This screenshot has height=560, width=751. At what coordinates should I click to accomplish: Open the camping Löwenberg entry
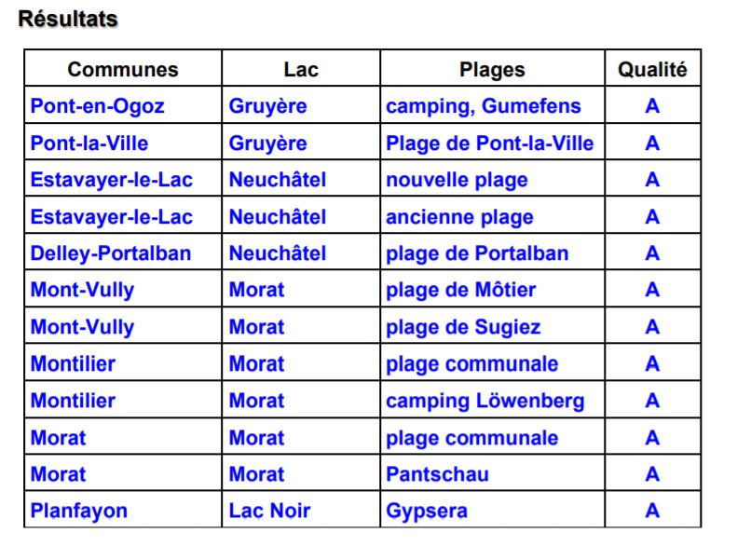coord(485,401)
